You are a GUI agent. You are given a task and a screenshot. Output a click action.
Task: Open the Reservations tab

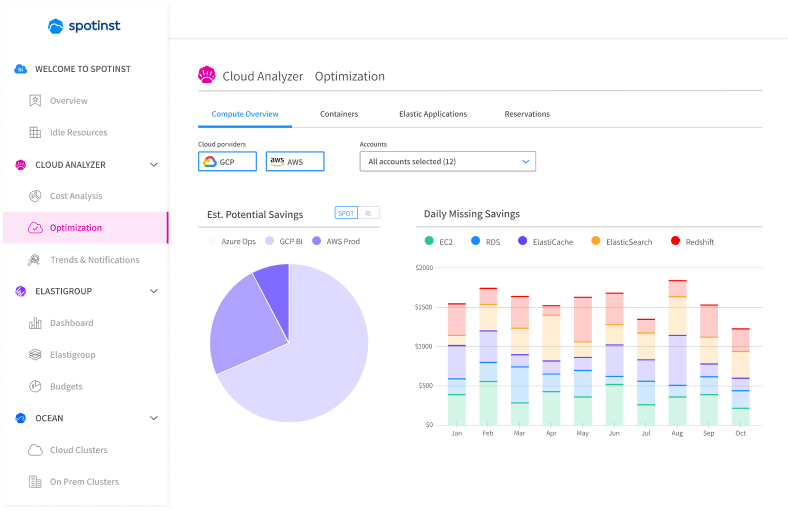coord(527,114)
